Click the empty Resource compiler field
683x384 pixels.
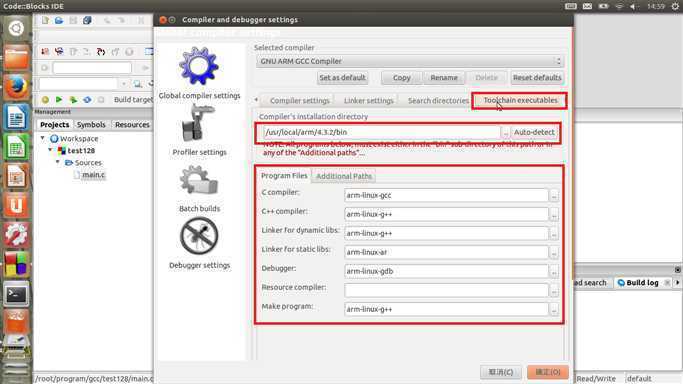(446, 290)
